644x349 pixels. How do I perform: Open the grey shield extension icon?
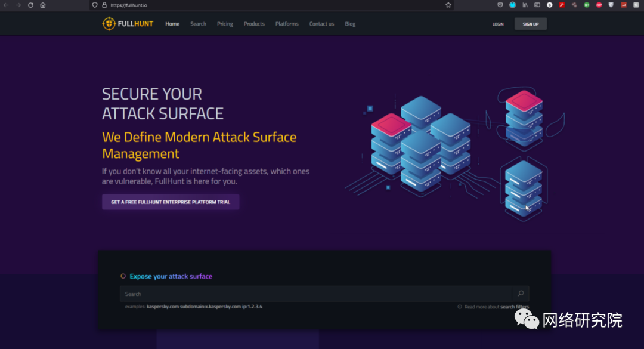pyautogui.click(x=611, y=5)
